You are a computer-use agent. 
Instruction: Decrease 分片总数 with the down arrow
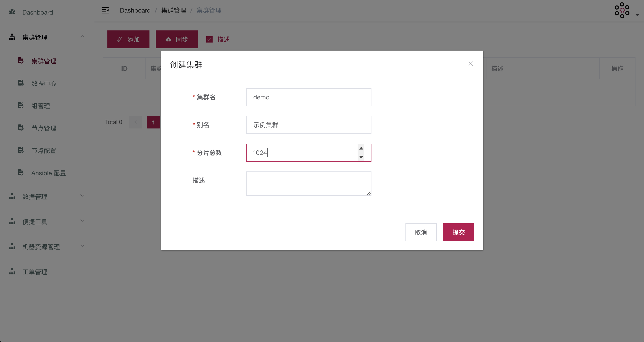[361, 157]
